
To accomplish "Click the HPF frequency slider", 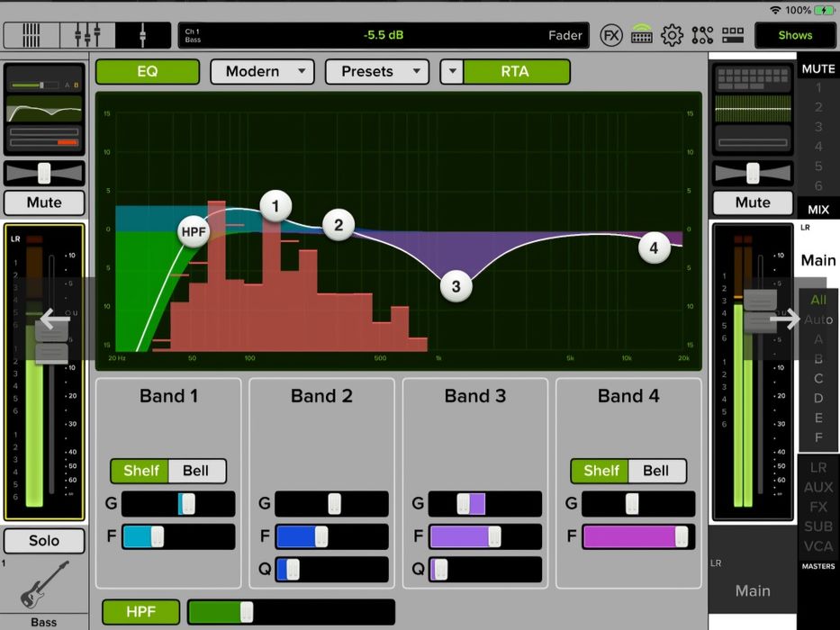I will (291, 612).
